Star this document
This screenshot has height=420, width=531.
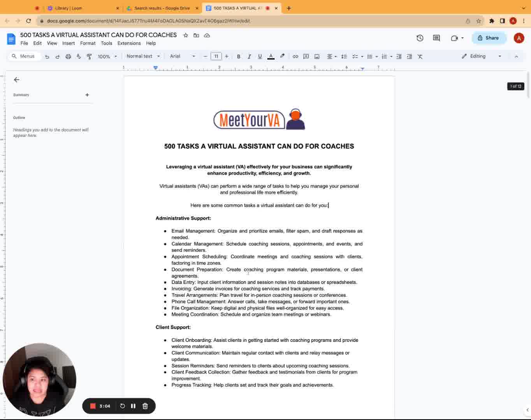pyautogui.click(x=186, y=35)
